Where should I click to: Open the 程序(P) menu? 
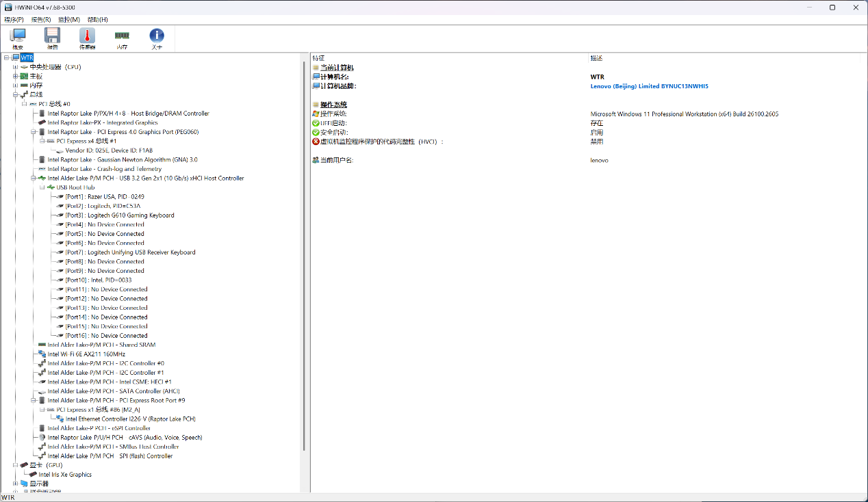click(x=14, y=20)
